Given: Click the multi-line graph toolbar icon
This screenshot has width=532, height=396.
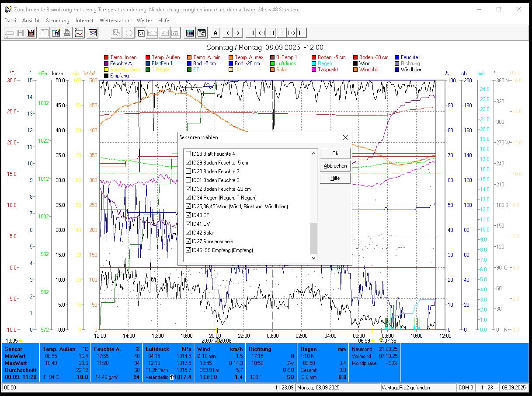Looking at the screenshot, I should point(93,33).
